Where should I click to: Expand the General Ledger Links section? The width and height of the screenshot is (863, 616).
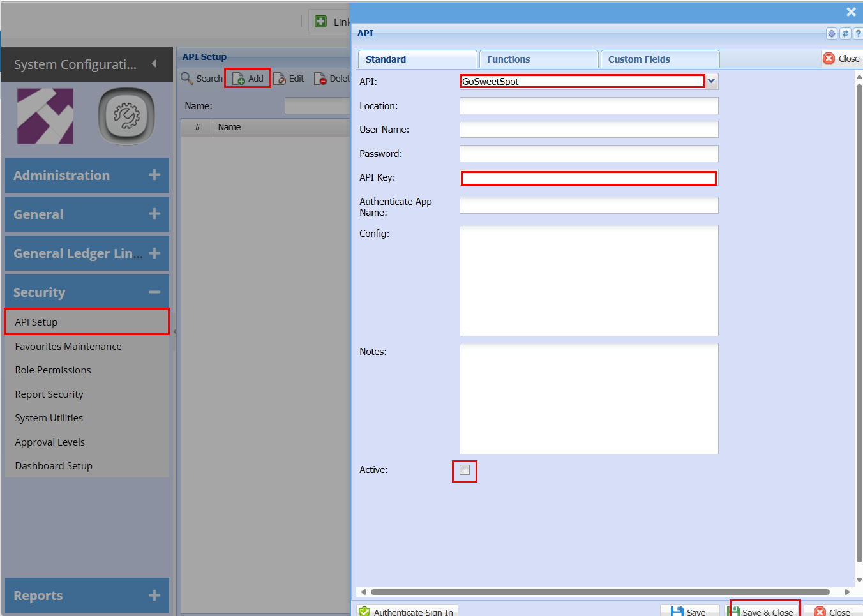[x=87, y=253]
